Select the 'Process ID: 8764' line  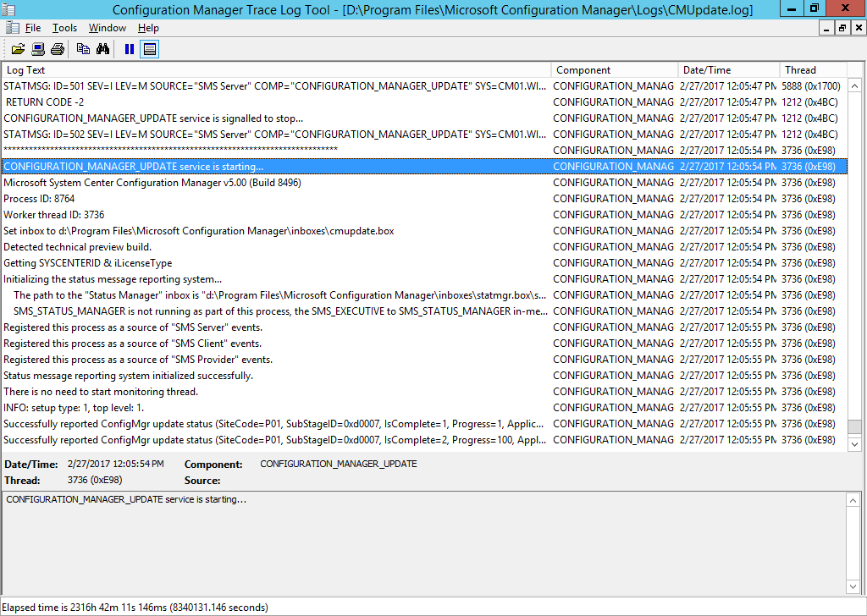(x=425, y=198)
